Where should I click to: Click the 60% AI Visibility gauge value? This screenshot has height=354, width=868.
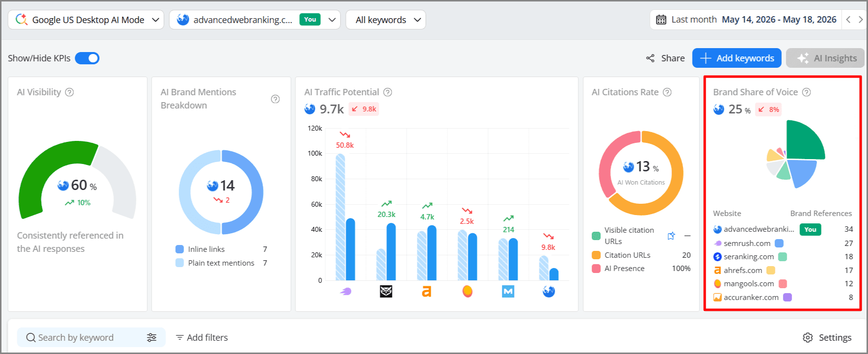(83, 185)
